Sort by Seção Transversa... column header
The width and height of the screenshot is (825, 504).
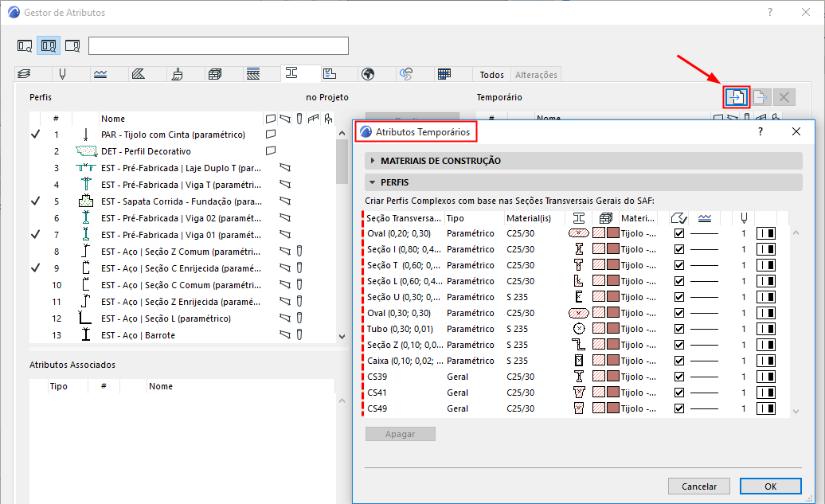[x=404, y=218]
